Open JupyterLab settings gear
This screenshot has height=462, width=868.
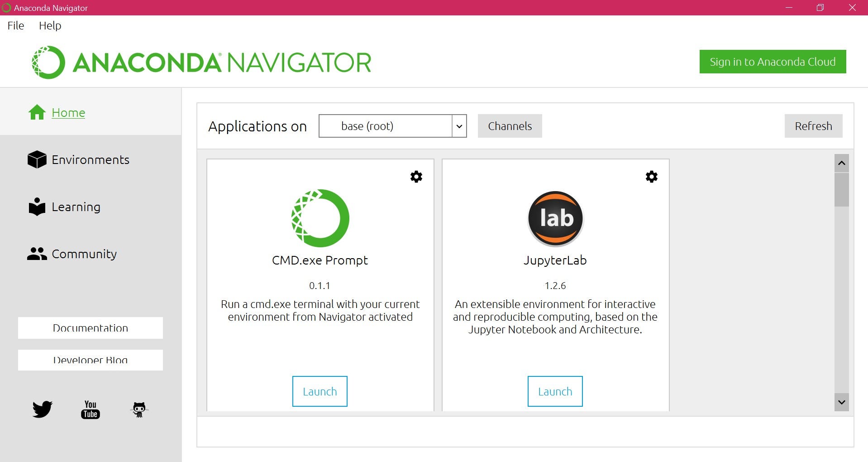(x=652, y=177)
